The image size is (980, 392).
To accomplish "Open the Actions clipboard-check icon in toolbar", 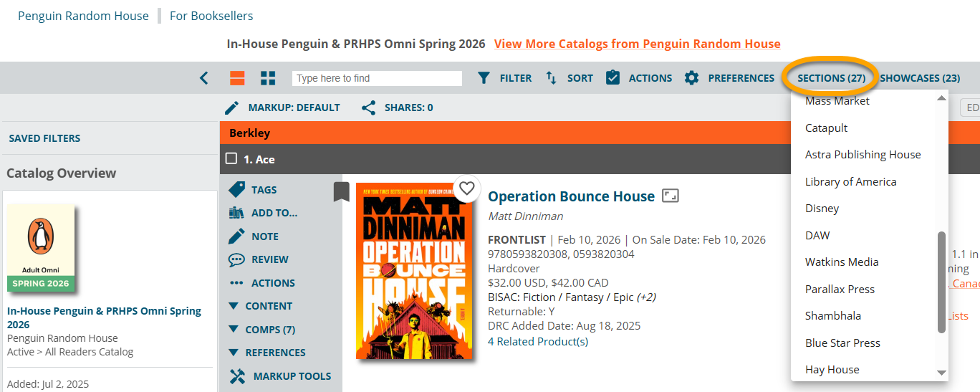I will click(x=612, y=77).
